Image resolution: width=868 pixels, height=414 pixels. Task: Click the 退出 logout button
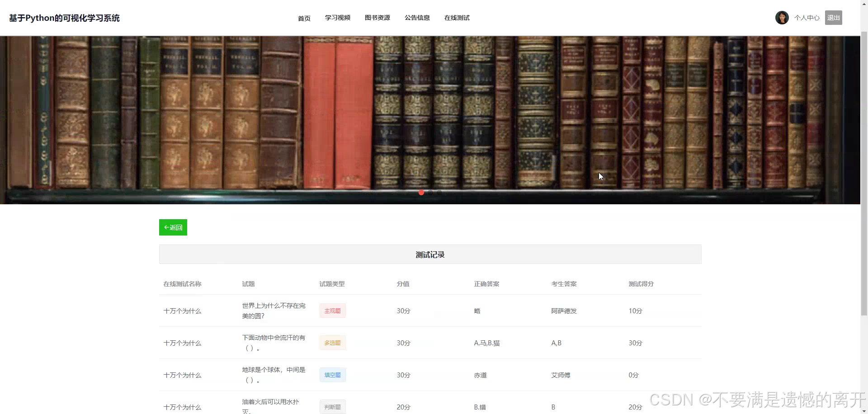(x=833, y=18)
